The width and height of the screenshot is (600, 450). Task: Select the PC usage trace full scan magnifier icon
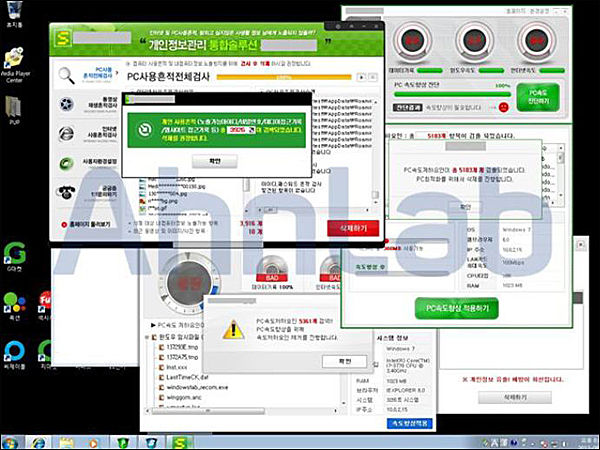tap(66, 75)
